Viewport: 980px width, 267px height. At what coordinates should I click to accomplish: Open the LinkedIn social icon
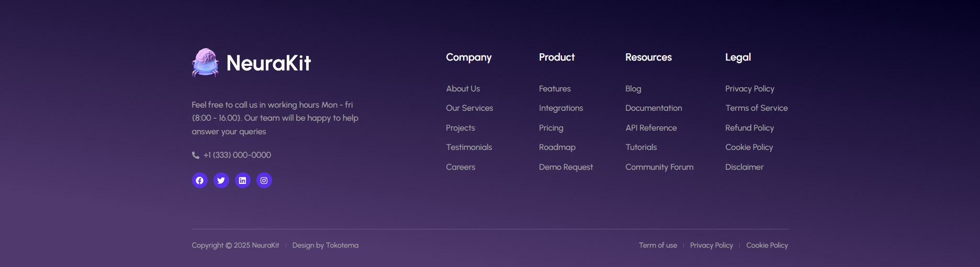(243, 180)
